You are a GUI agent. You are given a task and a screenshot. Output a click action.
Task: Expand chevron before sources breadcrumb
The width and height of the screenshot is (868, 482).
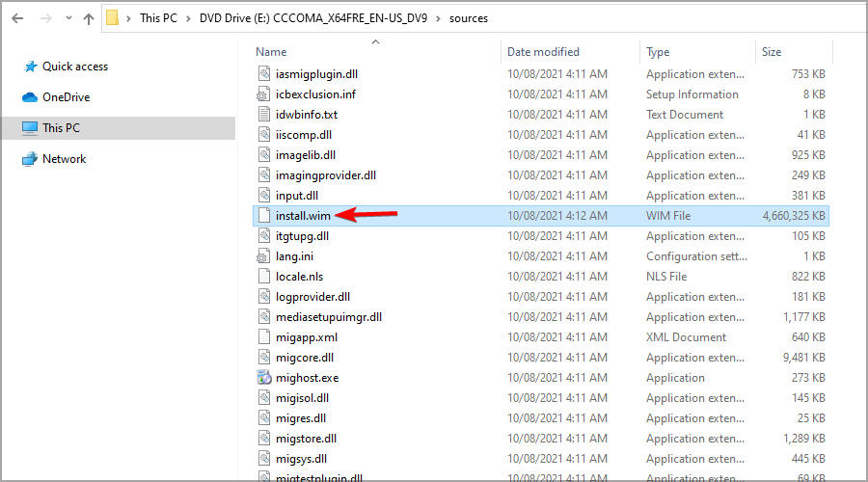[438, 18]
